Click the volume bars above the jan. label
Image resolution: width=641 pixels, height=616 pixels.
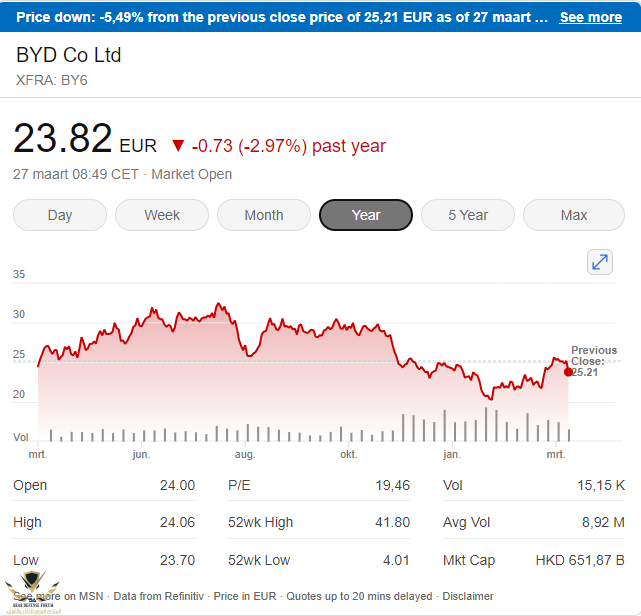click(452, 427)
